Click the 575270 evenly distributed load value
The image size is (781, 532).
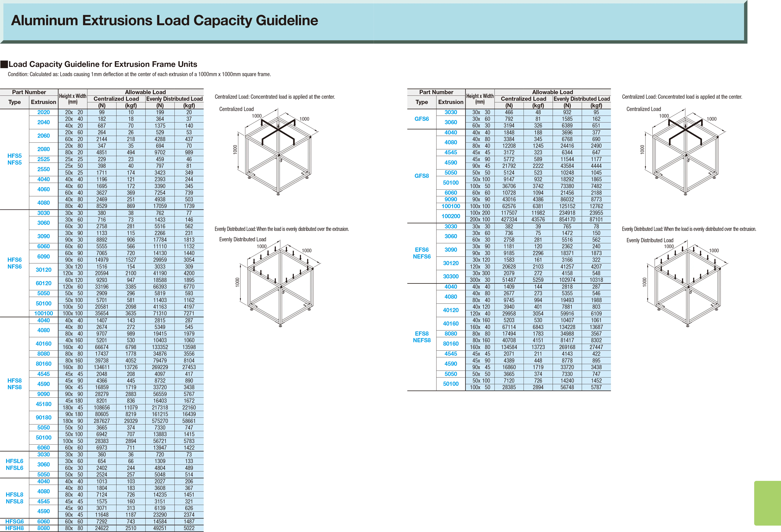(160, 421)
